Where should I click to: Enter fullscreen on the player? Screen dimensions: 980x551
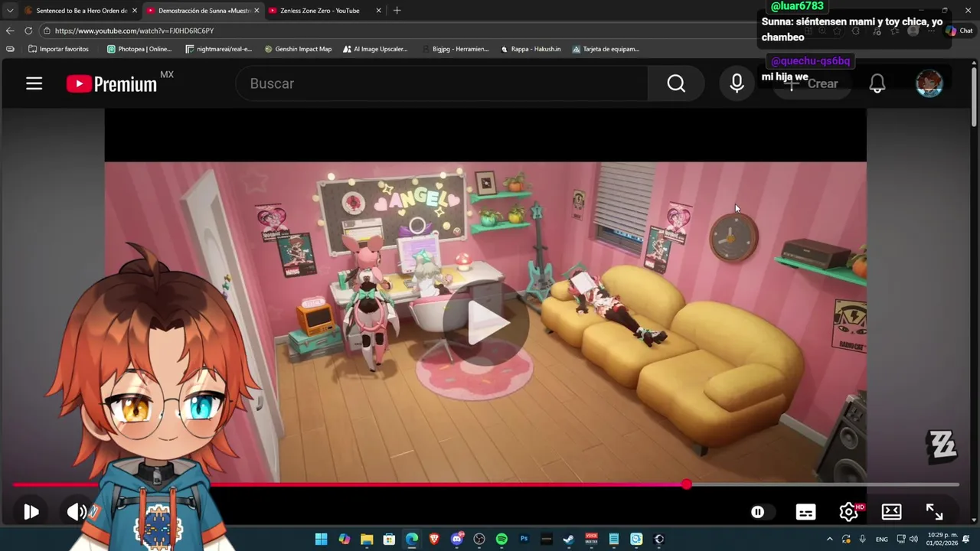tap(934, 512)
